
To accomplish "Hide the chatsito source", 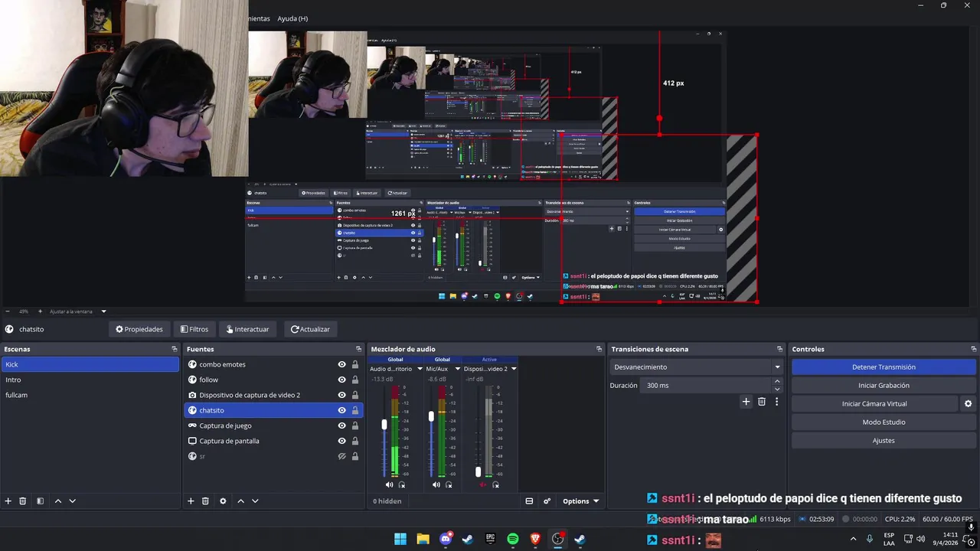I will click(341, 410).
